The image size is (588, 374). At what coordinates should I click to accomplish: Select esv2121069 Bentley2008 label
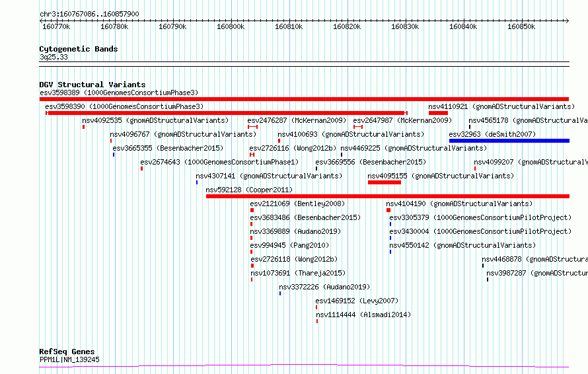click(297, 204)
